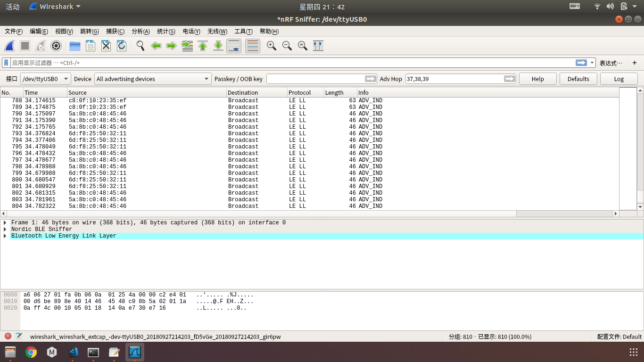The width and height of the screenshot is (644, 362).
Task: Select packet number 788 row
Action: tap(309, 100)
